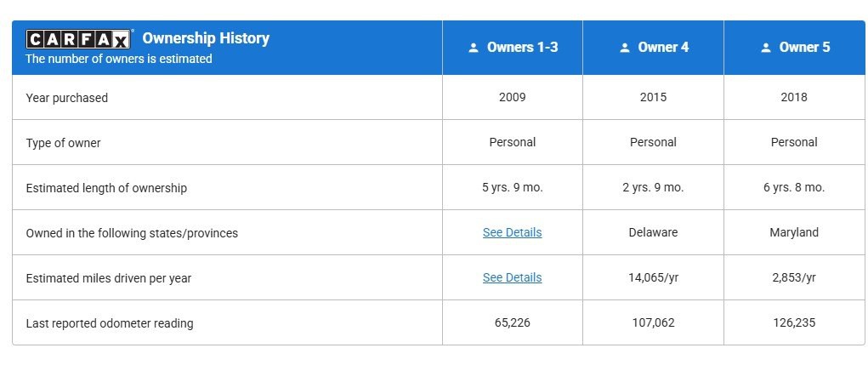The image size is (868, 365).
Task: Select the Maryland cell for Owner 5
Action: pos(794,232)
